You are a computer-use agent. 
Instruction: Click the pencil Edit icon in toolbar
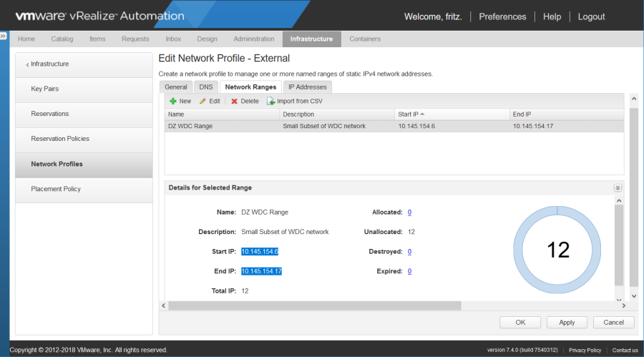[203, 102]
